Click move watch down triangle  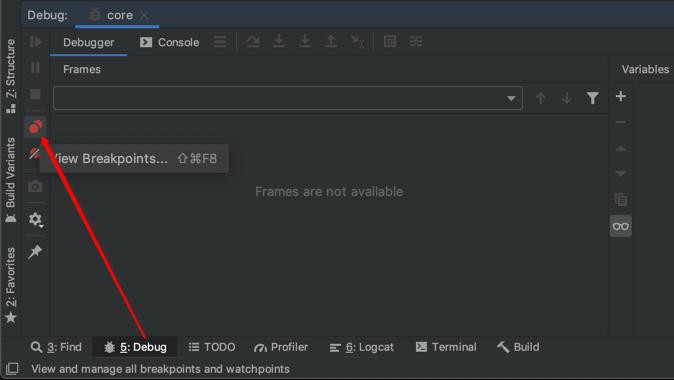(x=621, y=174)
